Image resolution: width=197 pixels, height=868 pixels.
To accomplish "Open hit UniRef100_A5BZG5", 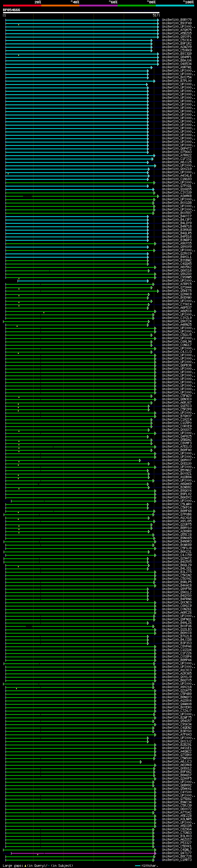I will click(x=177, y=33).
